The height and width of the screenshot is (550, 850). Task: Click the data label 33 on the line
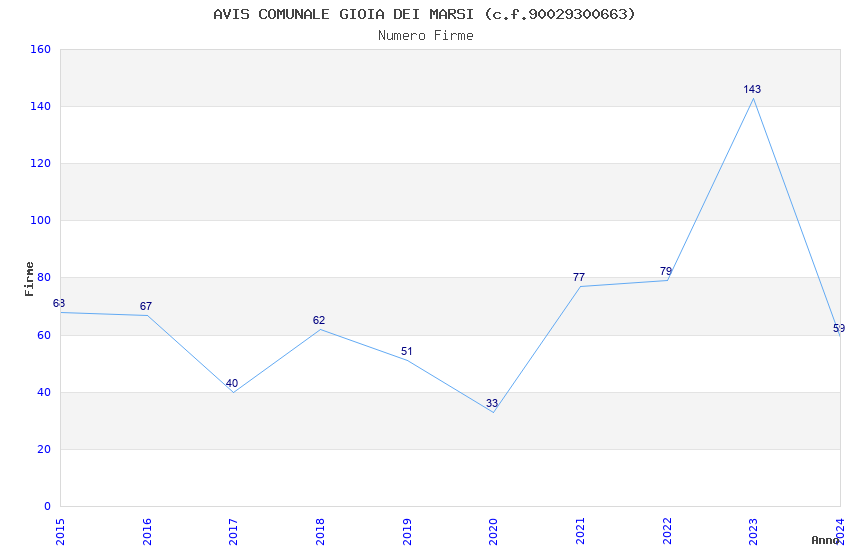[x=492, y=404]
